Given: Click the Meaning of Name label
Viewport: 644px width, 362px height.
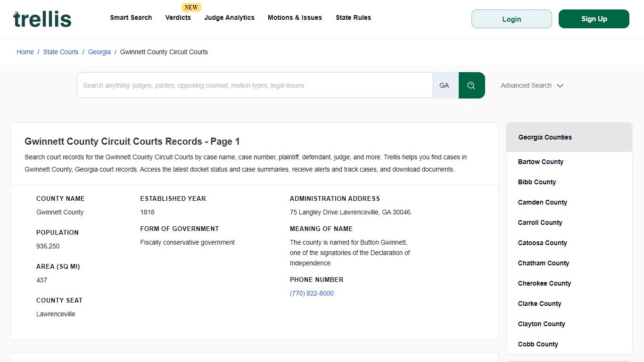Looking at the screenshot, I should tap(322, 229).
